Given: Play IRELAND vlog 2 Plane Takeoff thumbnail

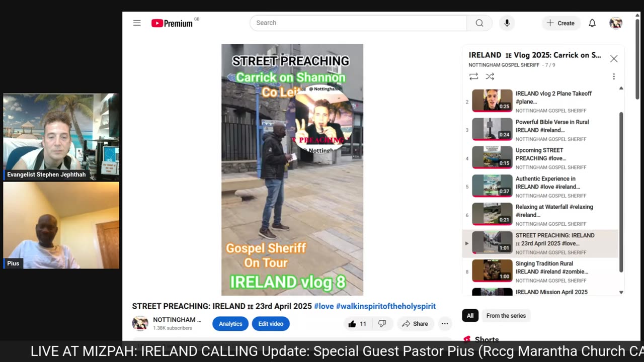Looking at the screenshot, I should click(492, 101).
